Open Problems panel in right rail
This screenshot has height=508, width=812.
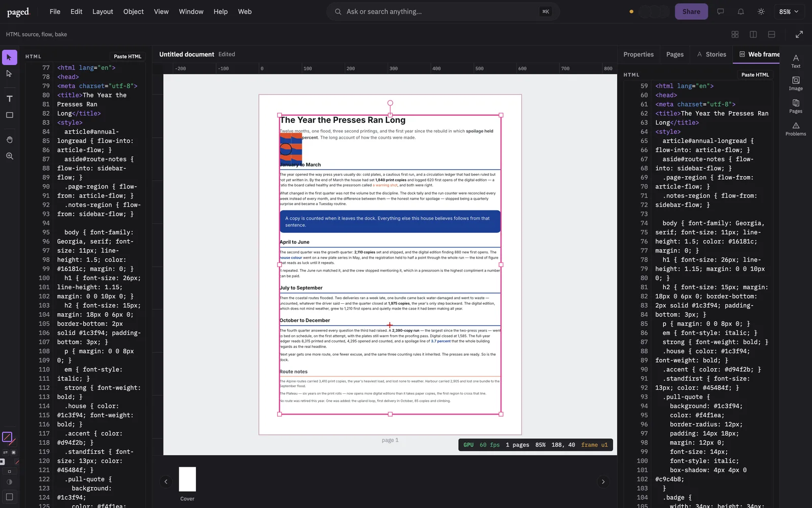click(796, 129)
